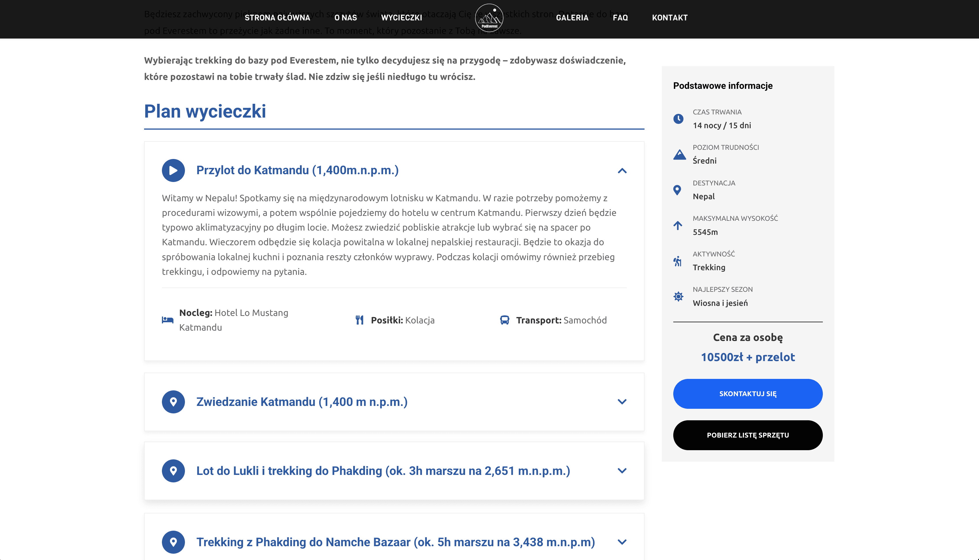979x560 pixels.
Task: Click the 10500zł + przelot price
Action: tap(747, 357)
